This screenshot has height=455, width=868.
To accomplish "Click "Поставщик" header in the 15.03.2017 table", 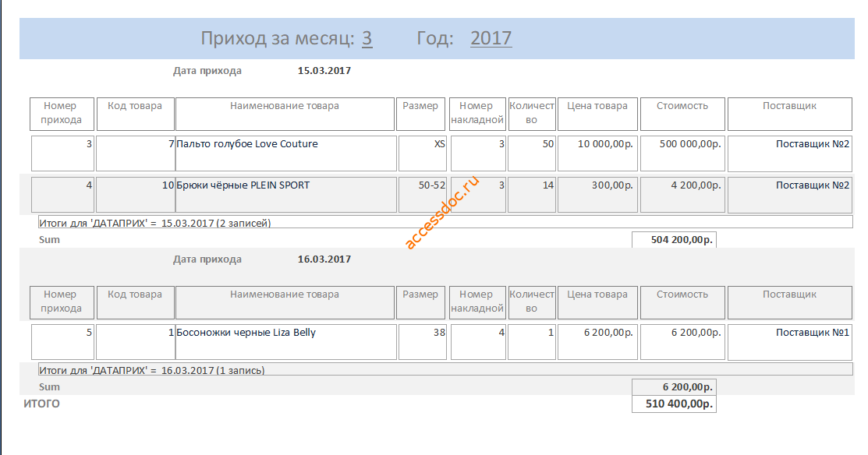I will (x=789, y=114).
